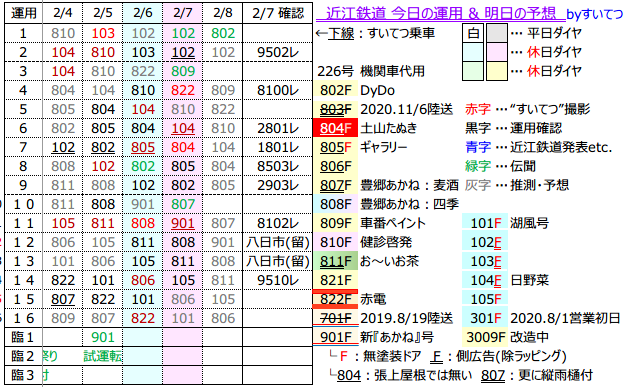Click red 103 in row 1
The height and width of the screenshot is (387, 630).
(x=103, y=33)
